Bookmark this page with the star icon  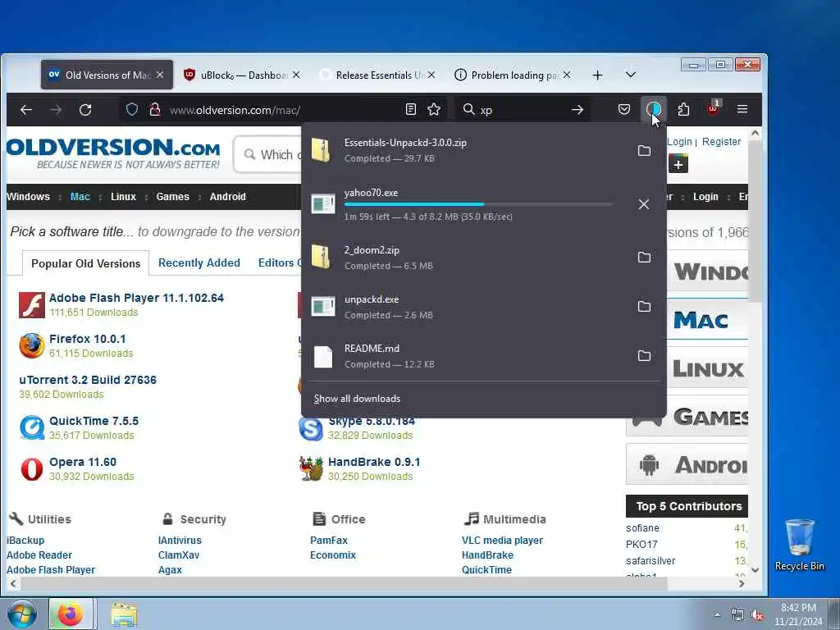(434, 110)
